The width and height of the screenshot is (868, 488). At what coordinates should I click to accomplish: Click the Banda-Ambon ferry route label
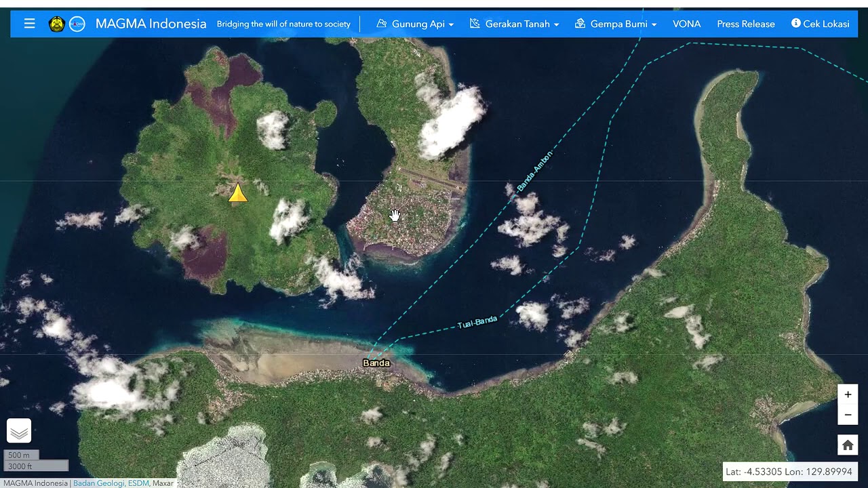click(535, 171)
